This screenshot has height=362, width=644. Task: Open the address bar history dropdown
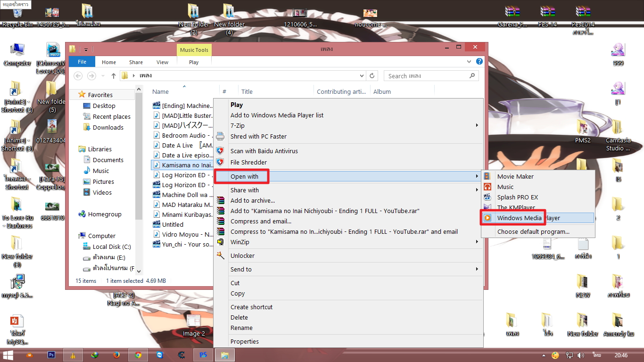coord(362,76)
